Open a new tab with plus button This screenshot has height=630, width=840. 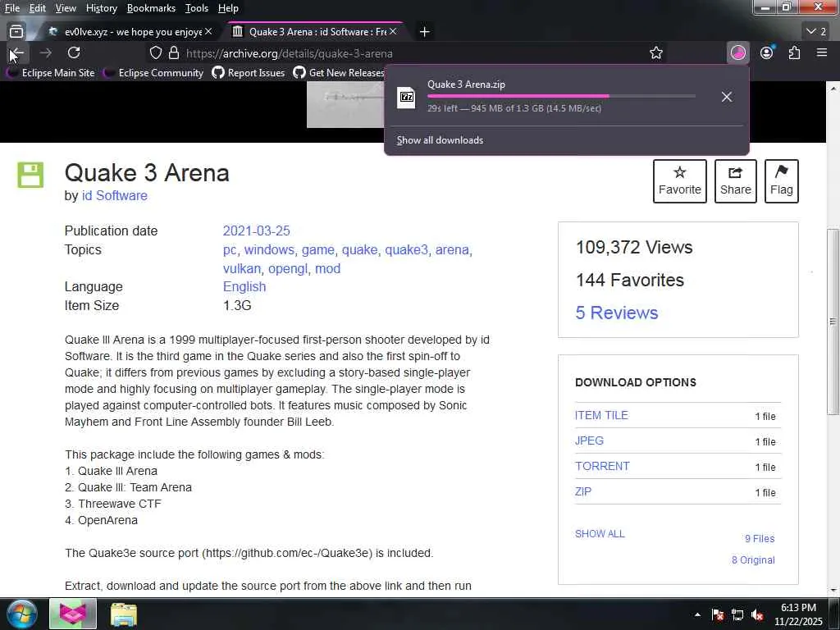point(424,32)
